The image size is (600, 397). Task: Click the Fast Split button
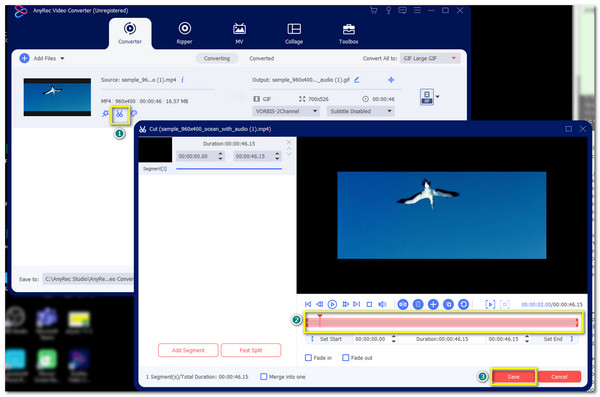click(251, 350)
